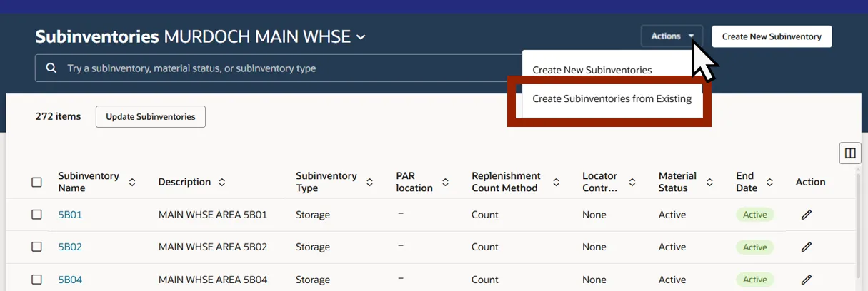Choose Create New Subinventories menu item
The height and width of the screenshot is (291, 868).
click(592, 70)
